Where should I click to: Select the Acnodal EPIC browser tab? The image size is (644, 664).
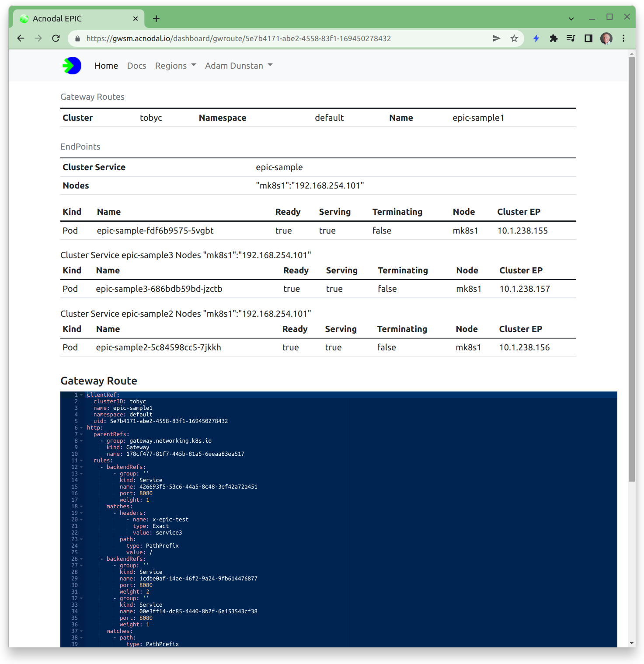[x=79, y=18]
